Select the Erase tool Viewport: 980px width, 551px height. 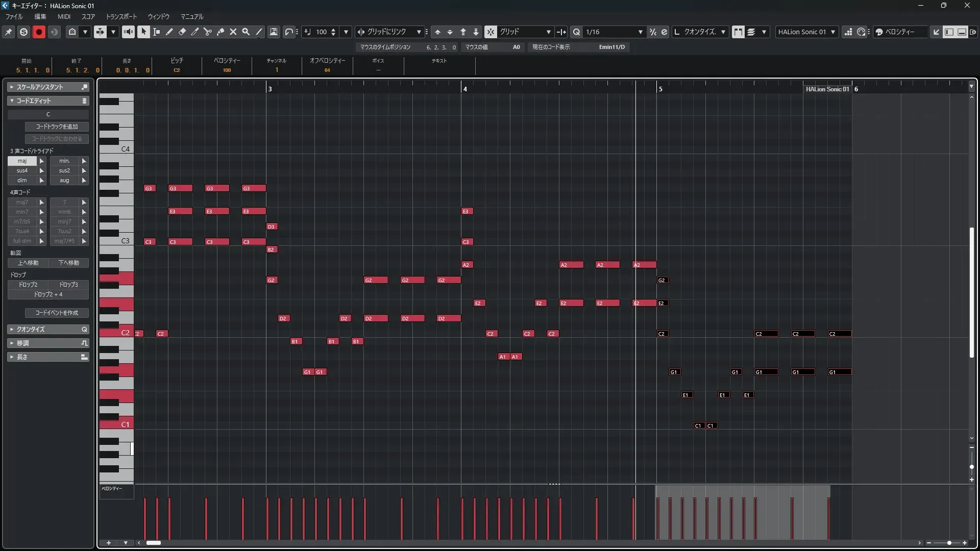click(182, 32)
